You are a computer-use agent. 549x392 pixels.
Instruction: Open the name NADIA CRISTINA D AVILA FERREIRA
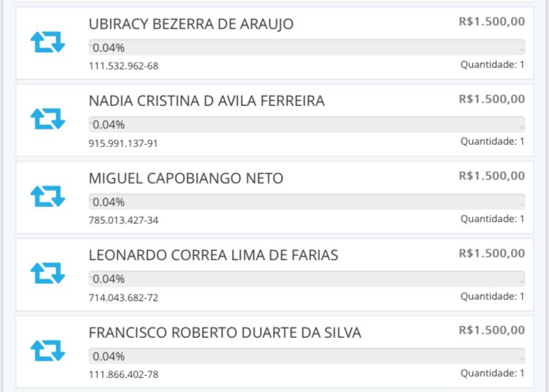206,101
